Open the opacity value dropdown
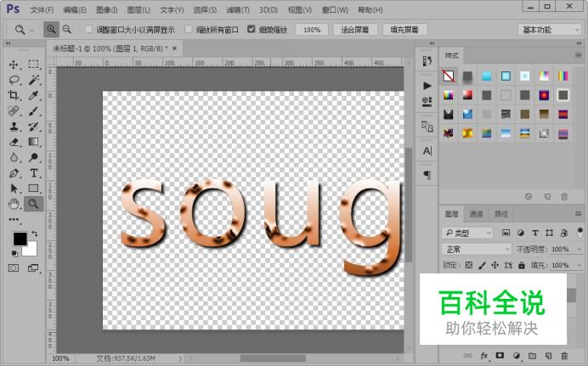 tap(579, 249)
